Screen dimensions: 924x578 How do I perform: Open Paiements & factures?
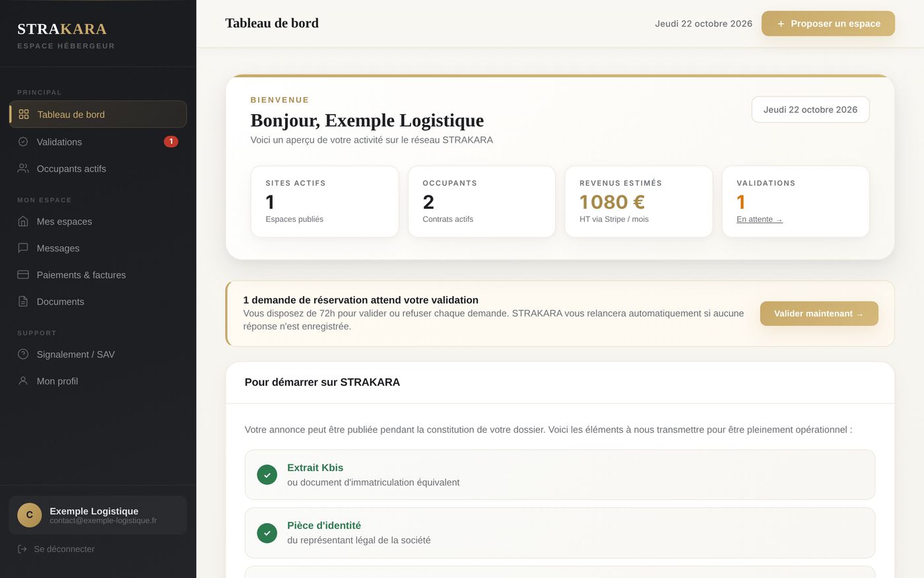point(98,275)
